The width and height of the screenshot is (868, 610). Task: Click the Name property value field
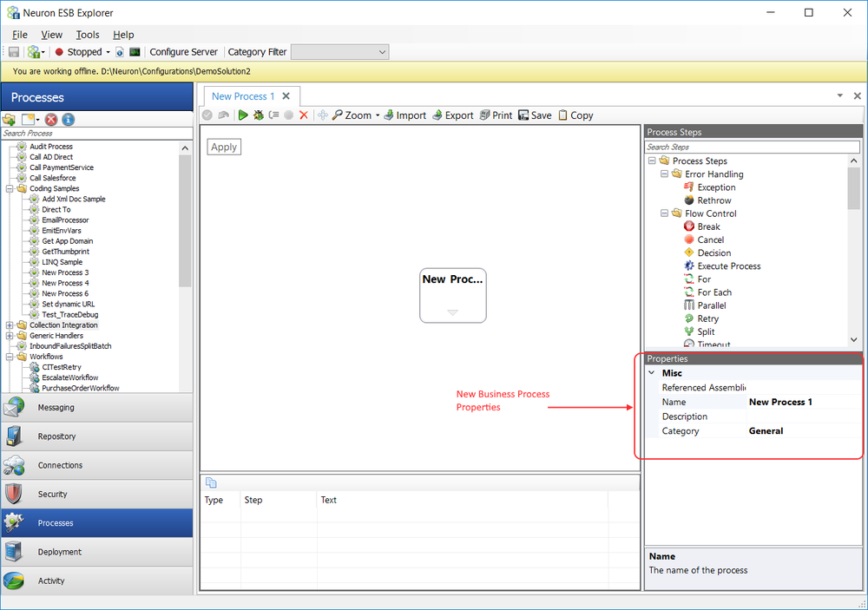[805, 402]
